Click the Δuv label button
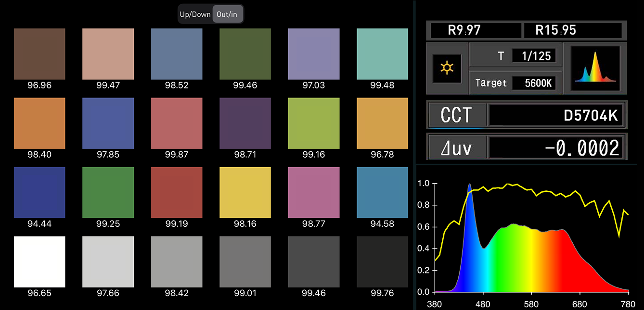The height and width of the screenshot is (310, 644). coord(456,148)
